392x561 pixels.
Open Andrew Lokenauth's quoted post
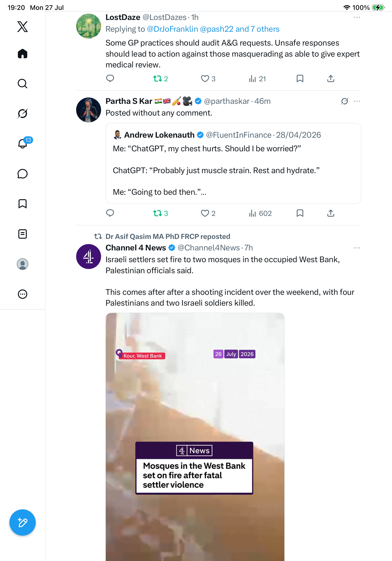[x=233, y=163]
